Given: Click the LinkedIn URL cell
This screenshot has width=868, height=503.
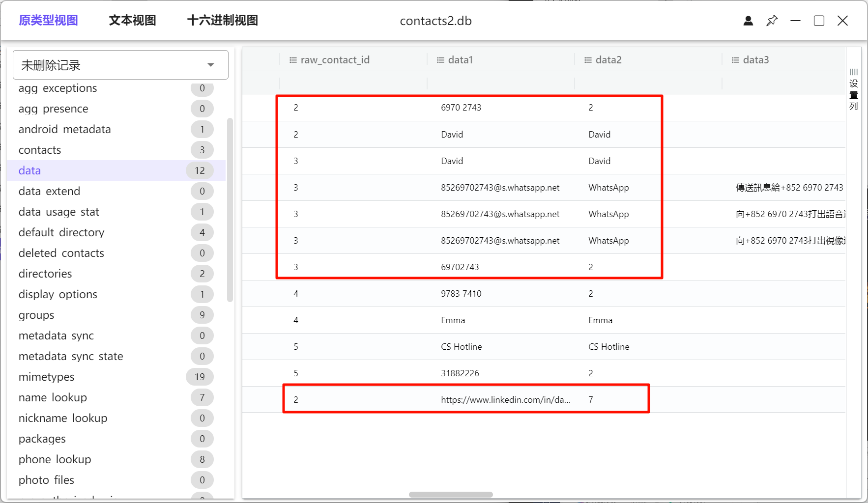Looking at the screenshot, I should click(x=505, y=399).
